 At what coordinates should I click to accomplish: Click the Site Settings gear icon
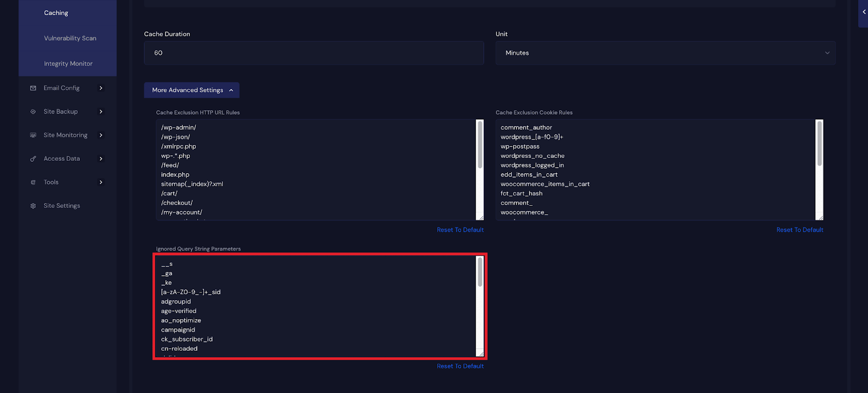[x=33, y=206]
